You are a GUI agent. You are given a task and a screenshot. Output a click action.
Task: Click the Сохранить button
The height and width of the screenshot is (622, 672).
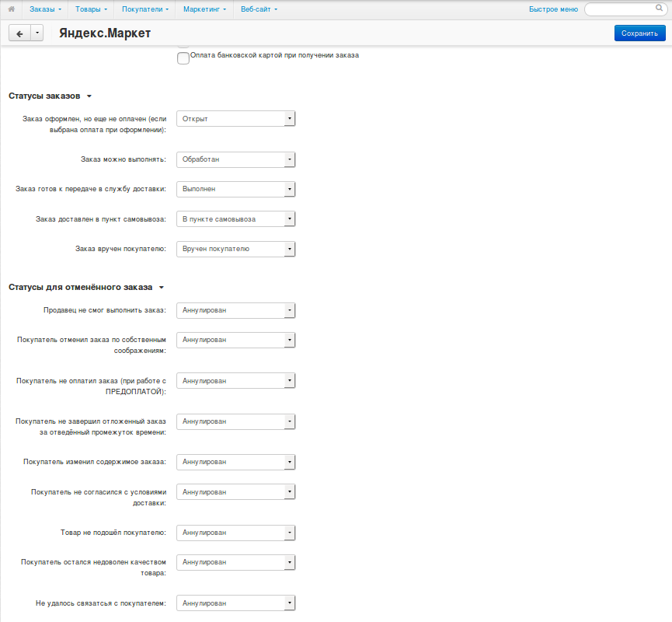click(x=639, y=33)
